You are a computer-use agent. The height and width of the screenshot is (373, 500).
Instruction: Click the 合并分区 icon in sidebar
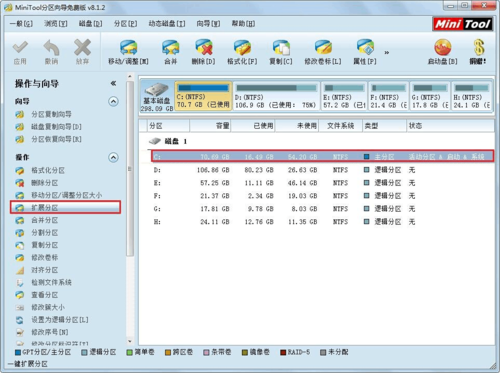[20, 220]
